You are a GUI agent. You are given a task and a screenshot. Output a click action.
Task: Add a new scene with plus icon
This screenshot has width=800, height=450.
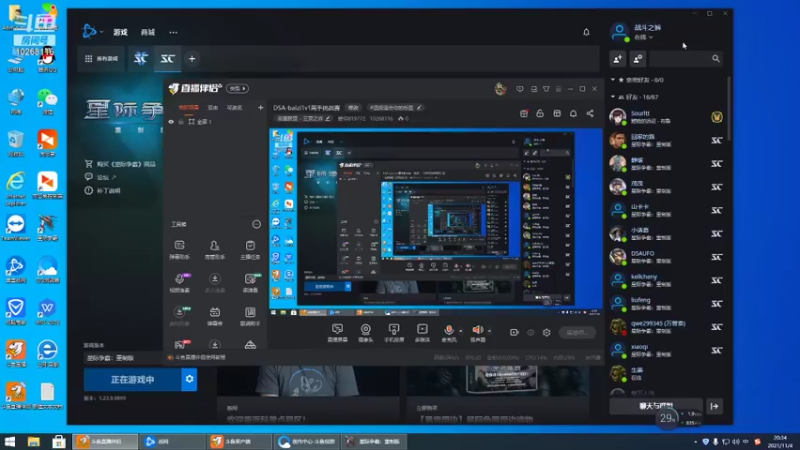point(260,108)
